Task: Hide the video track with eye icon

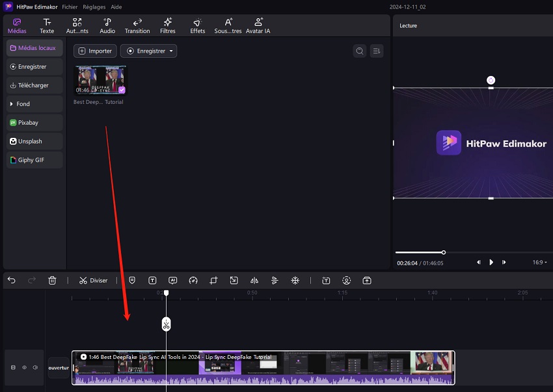Action: pos(24,367)
